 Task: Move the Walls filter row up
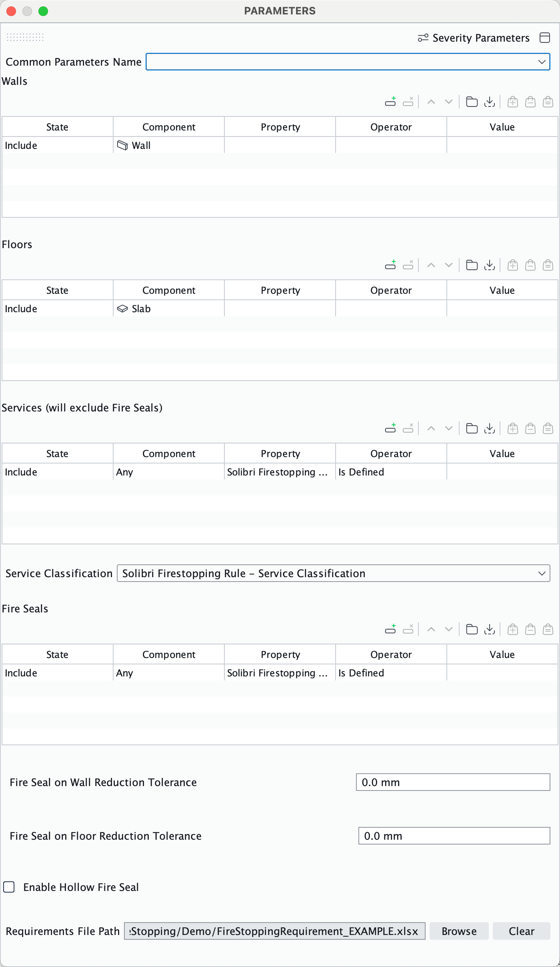[431, 102]
